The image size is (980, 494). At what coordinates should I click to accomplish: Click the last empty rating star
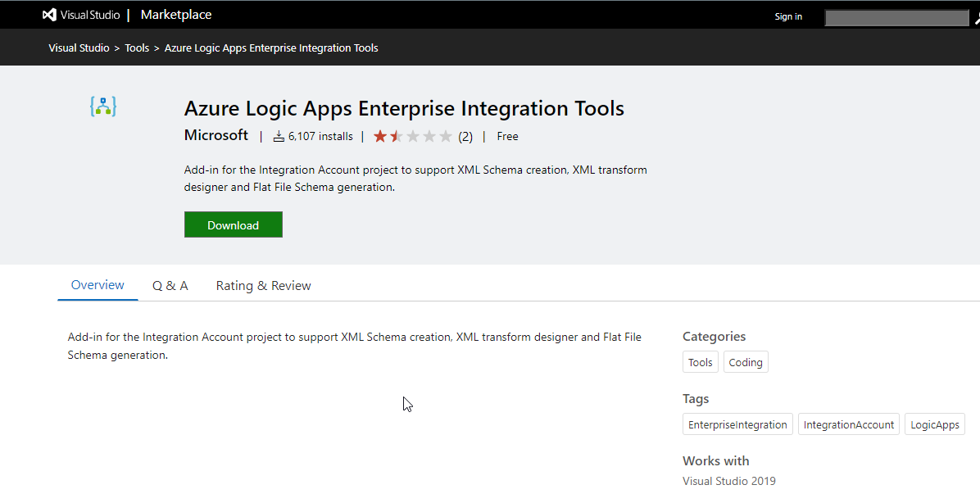tap(446, 136)
